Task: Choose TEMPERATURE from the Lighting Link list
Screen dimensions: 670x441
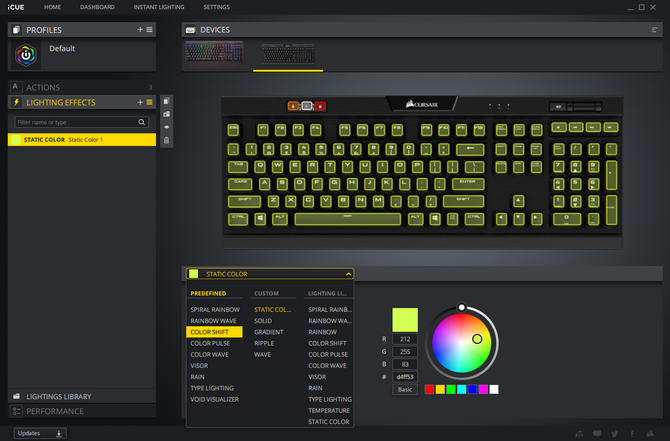Action: pos(329,411)
